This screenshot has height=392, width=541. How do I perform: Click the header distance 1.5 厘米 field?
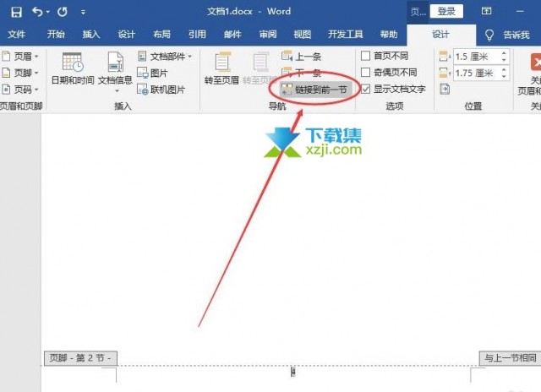476,57
